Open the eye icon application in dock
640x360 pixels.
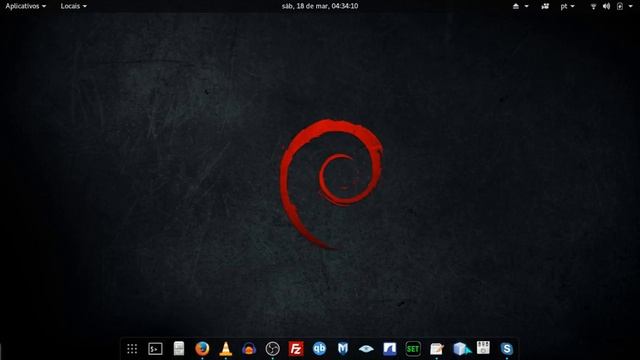pos(366,349)
